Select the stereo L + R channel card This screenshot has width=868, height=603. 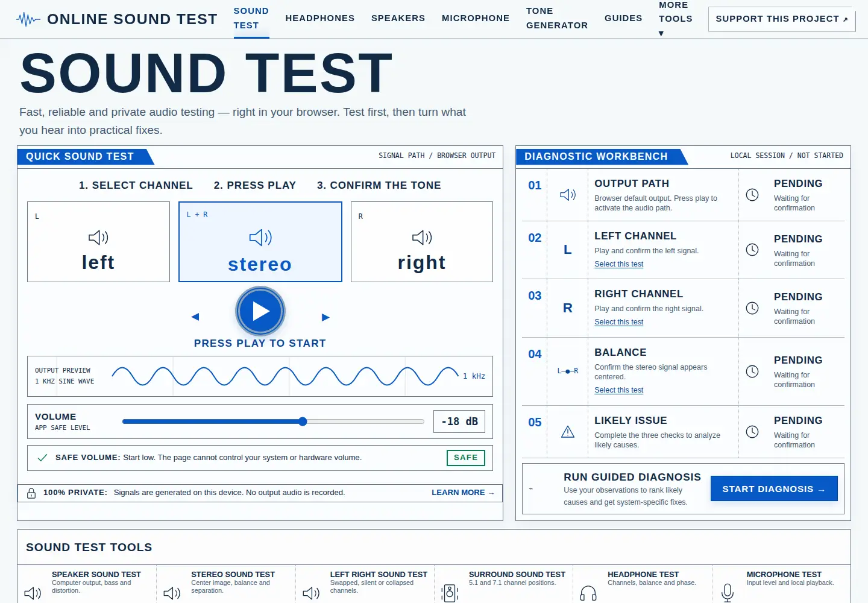pyautogui.click(x=260, y=242)
